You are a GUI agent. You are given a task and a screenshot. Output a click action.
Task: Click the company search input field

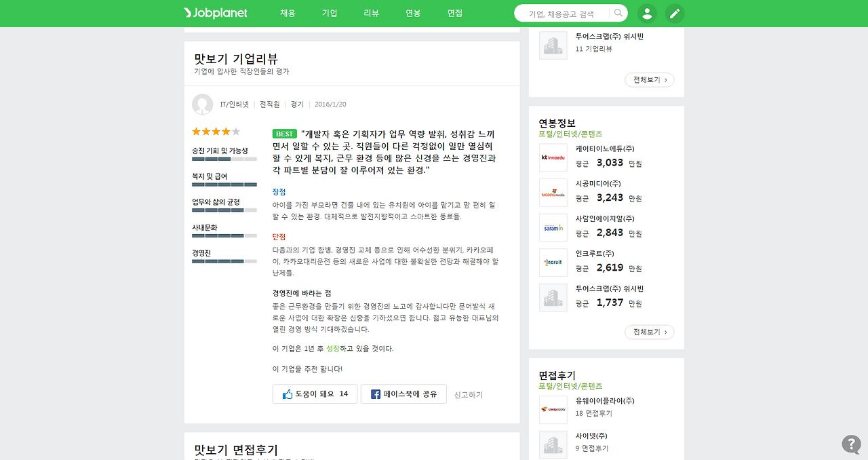click(563, 13)
